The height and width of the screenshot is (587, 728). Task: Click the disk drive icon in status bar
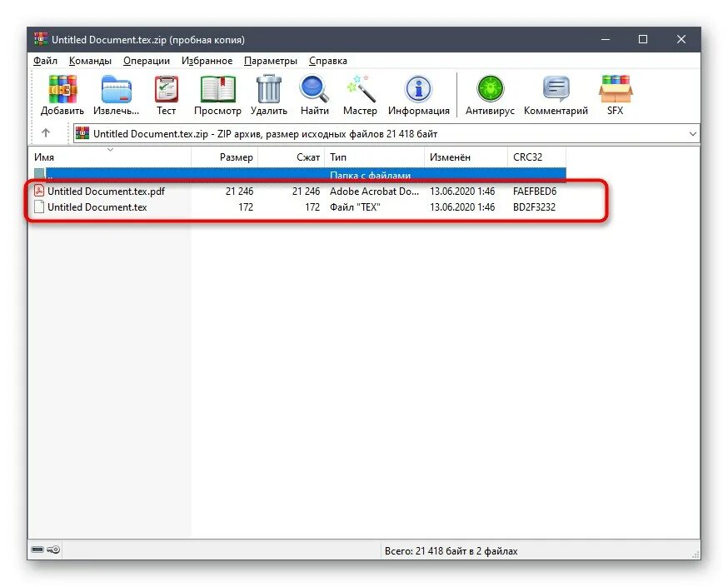tap(37, 550)
